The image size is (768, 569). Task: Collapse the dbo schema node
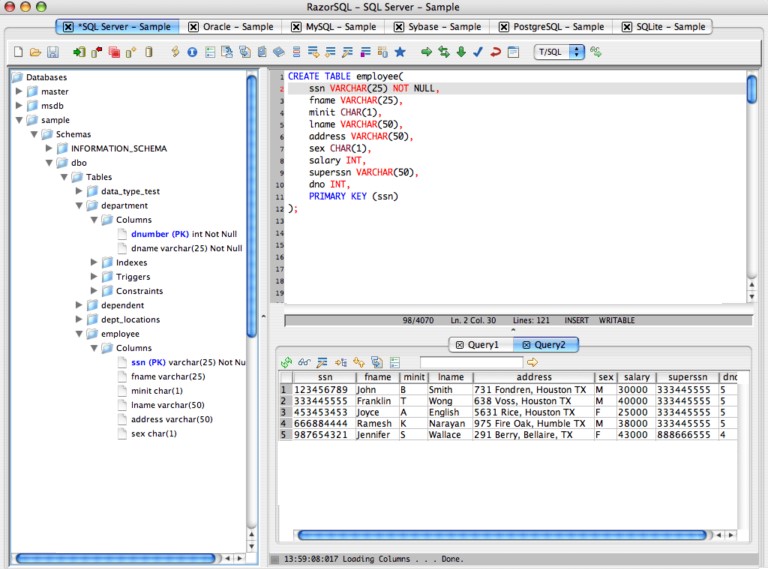click(48, 163)
